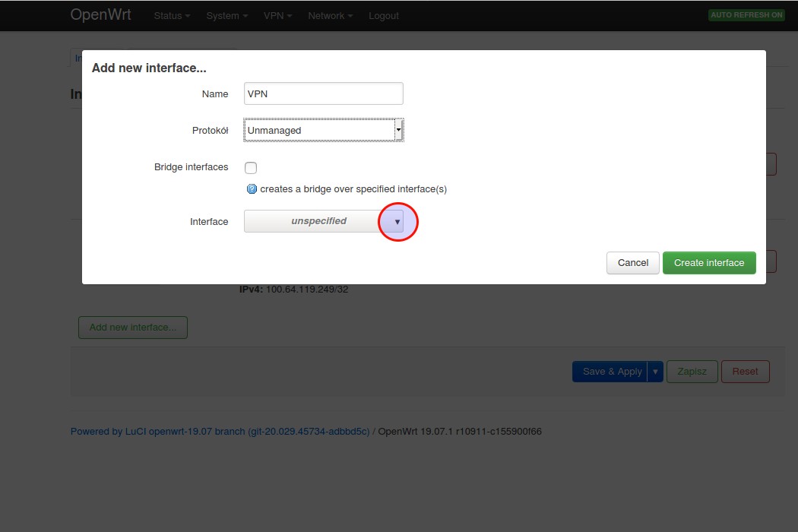Open the Protokół dropdown showing Unmanaged
The height and width of the screenshot is (532, 798).
(324, 130)
